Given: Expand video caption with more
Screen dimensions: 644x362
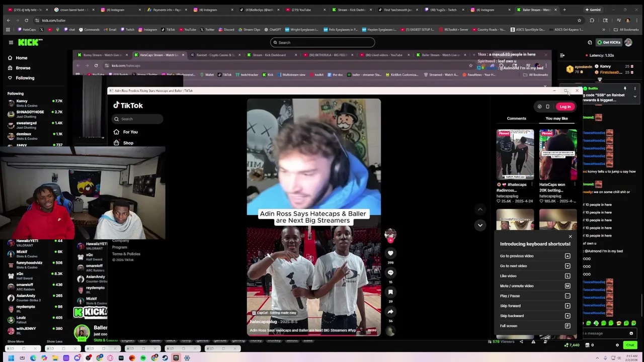Looking at the screenshot, I should click(x=371, y=330).
